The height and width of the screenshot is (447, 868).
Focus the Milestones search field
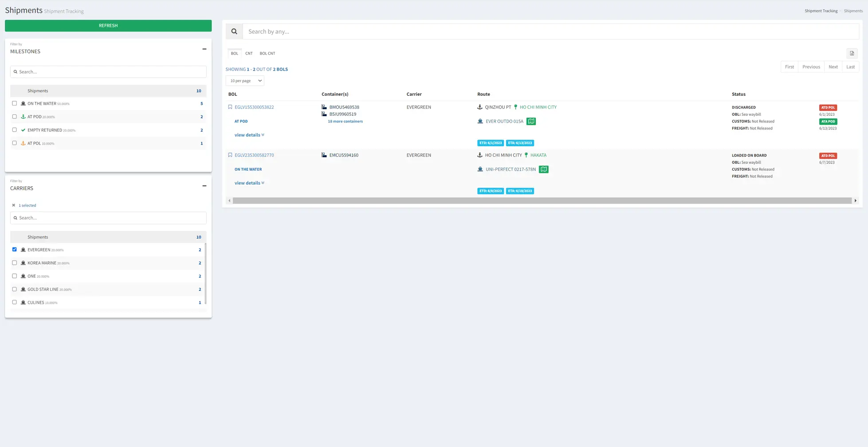click(108, 72)
